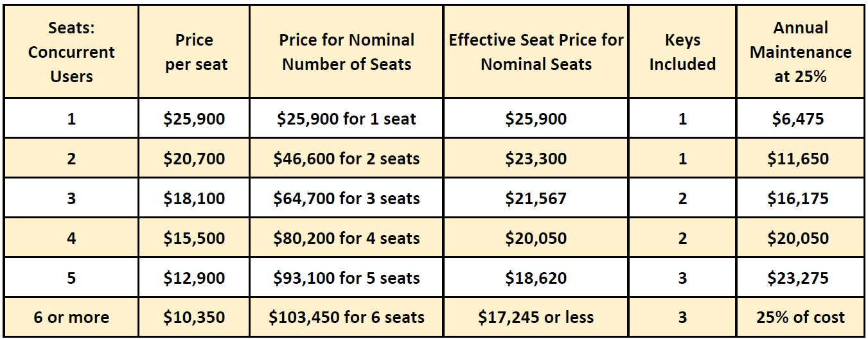This screenshot has height=339, width=868.
Task: Click the '25% of cost' maintenance cell
Action: click(801, 317)
